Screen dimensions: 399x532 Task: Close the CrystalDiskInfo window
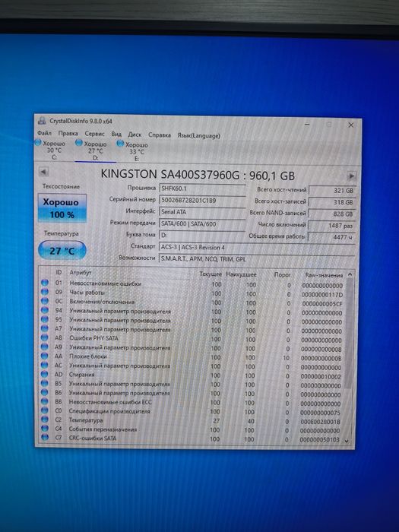(x=350, y=125)
